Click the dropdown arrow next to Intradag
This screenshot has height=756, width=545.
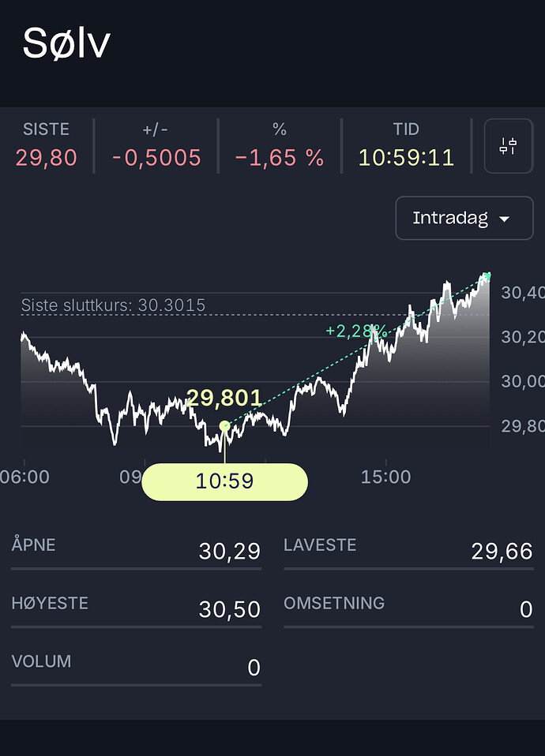click(504, 219)
